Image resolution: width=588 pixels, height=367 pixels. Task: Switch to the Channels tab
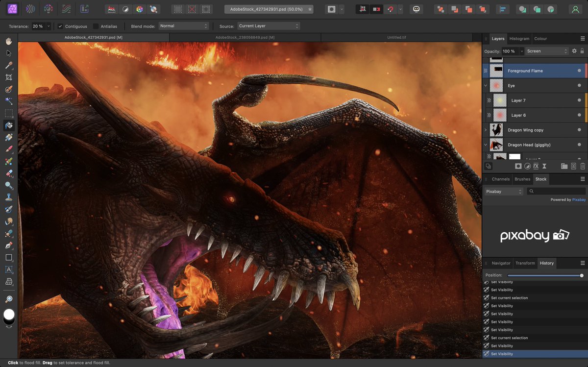[501, 179]
